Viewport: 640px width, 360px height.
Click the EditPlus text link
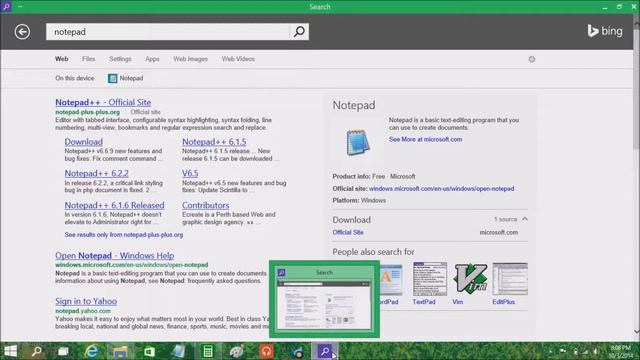[503, 302]
